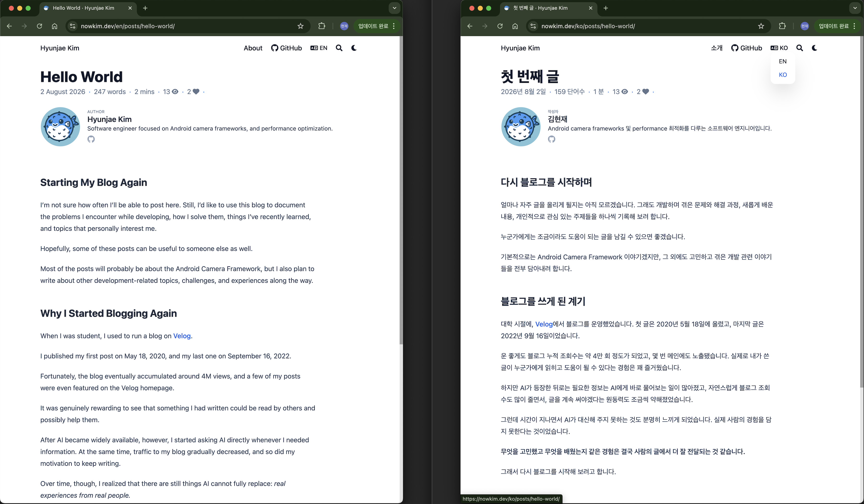864x504 pixels.
Task: Select EN in the language dropdown
Action: (782, 61)
